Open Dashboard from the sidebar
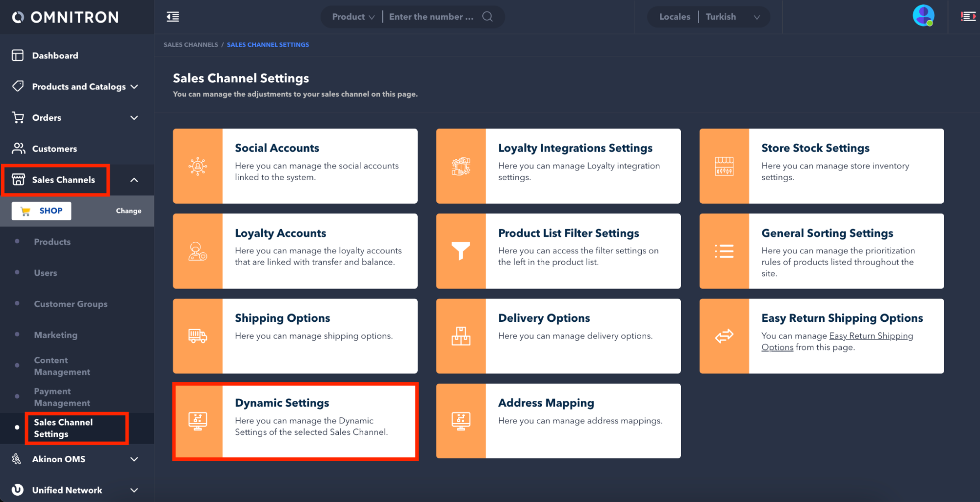The height and width of the screenshot is (502, 980). (55, 55)
